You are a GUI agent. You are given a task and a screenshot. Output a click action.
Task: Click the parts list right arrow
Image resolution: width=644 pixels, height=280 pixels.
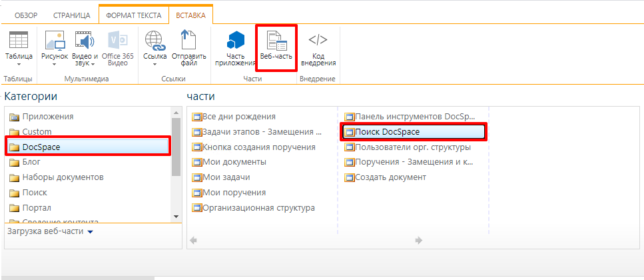click(419, 241)
